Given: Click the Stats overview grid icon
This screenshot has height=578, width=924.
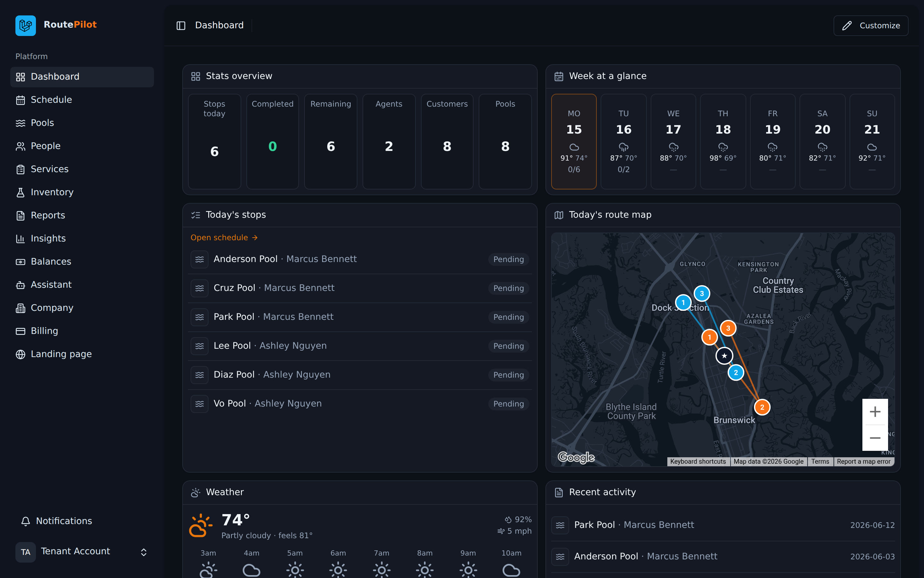Looking at the screenshot, I should tap(195, 76).
